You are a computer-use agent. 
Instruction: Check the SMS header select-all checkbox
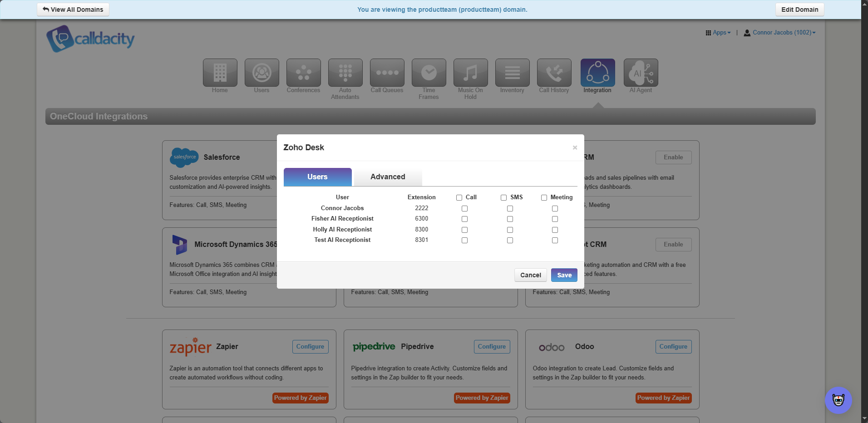(x=503, y=198)
